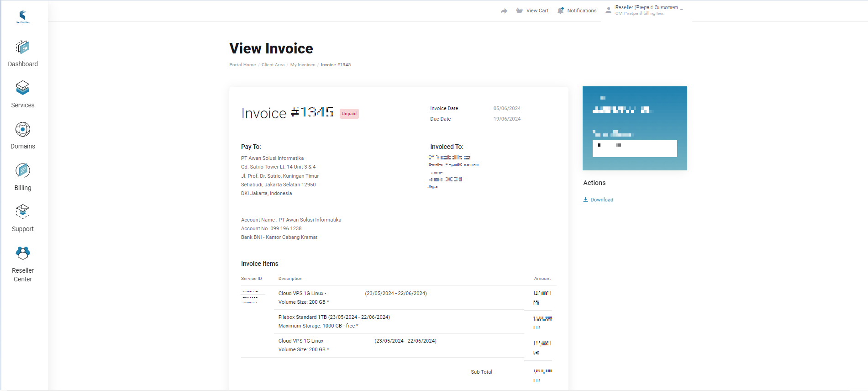Open the Support icon in the sidebar
Screen dimensions: 868x391
[23, 211]
